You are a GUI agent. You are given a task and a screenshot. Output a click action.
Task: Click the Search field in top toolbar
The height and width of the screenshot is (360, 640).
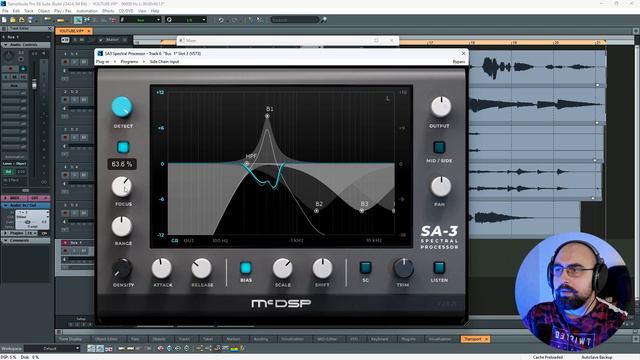click(x=295, y=20)
